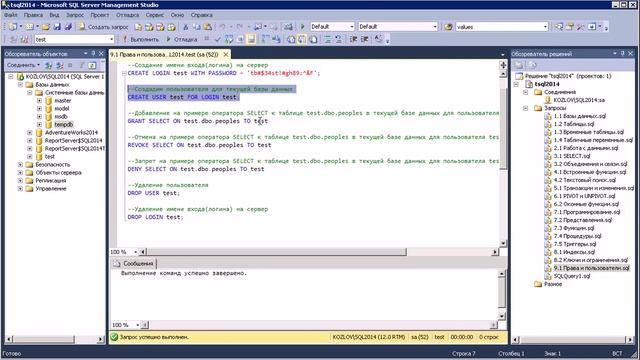Click the Increase indent icon
640x360 pixels.
tap(364, 40)
